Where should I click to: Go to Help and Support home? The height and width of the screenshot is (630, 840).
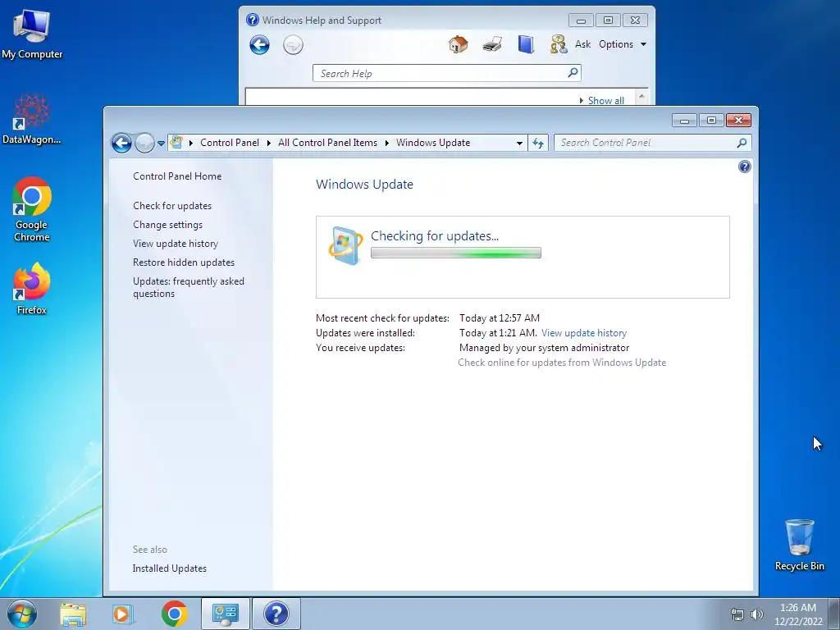coord(458,44)
